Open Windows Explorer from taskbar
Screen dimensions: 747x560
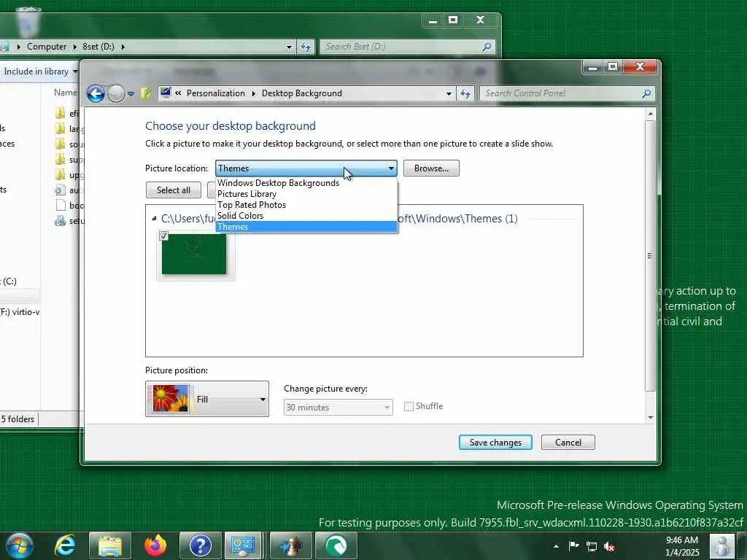pyautogui.click(x=110, y=545)
